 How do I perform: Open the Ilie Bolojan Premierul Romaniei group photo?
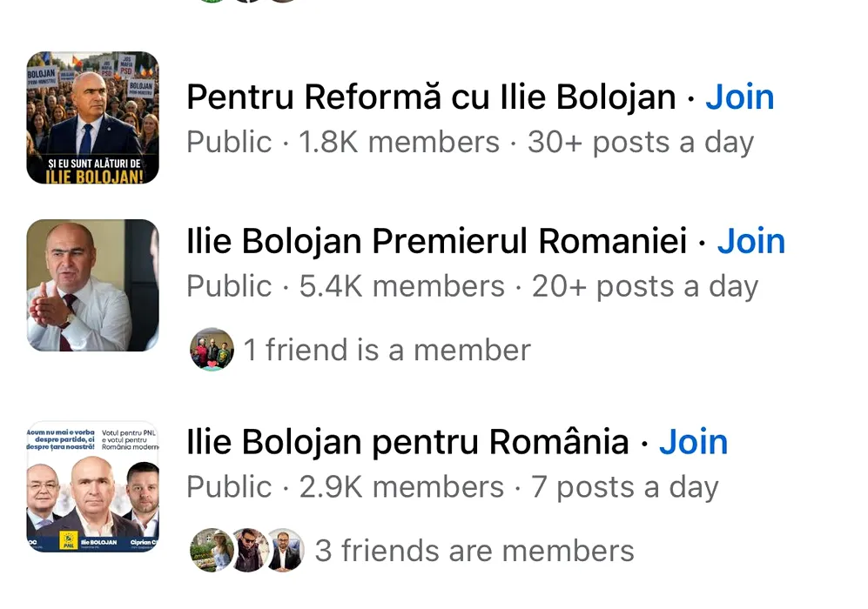93,285
